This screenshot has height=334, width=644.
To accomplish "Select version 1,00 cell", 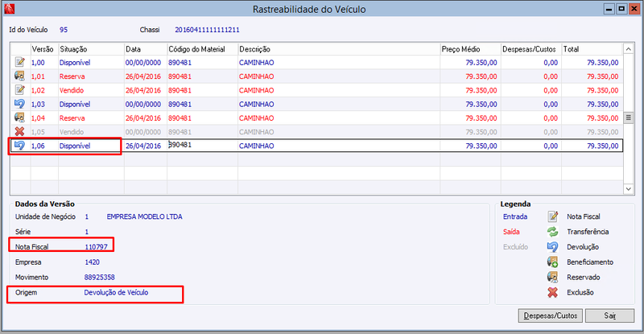I will [38, 63].
